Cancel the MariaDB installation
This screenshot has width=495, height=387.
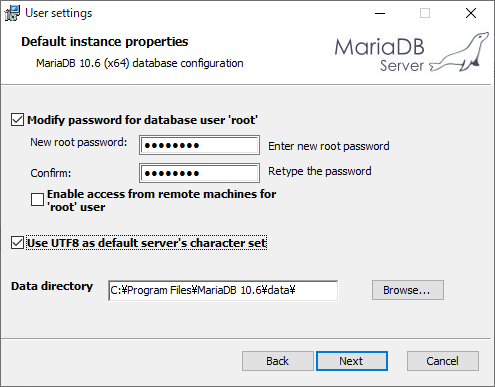443,361
